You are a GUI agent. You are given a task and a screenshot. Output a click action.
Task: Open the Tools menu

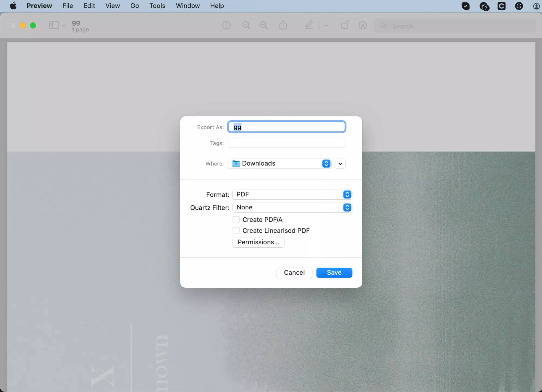click(157, 6)
